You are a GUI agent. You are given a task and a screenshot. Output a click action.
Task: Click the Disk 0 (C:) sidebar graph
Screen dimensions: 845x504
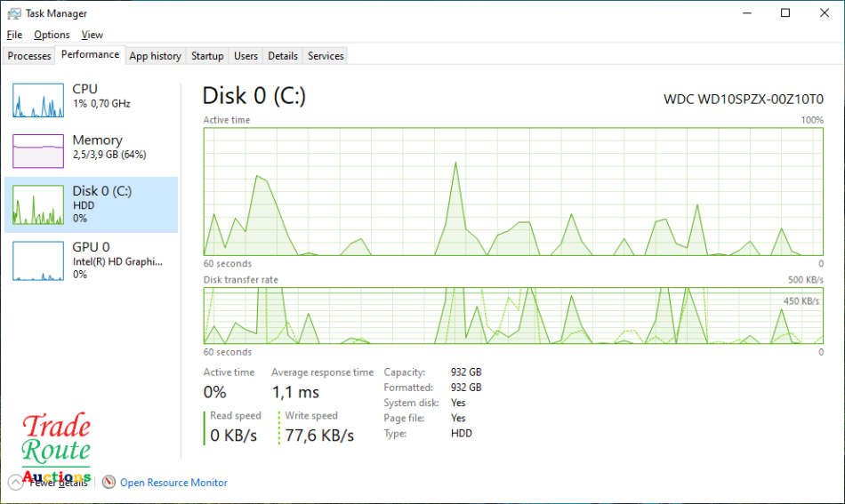click(x=38, y=205)
